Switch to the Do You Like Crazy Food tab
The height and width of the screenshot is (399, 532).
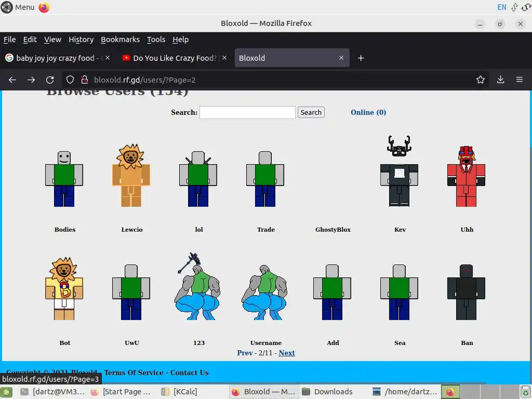pyautogui.click(x=175, y=58)
